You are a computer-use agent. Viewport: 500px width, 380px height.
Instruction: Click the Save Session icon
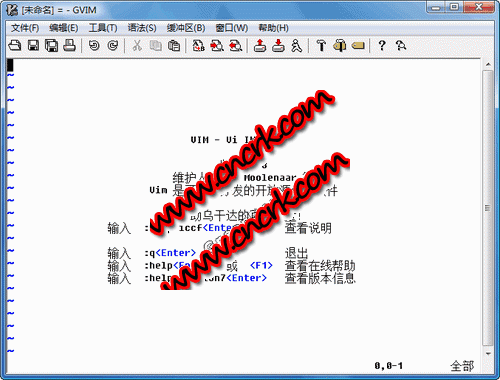278,45
